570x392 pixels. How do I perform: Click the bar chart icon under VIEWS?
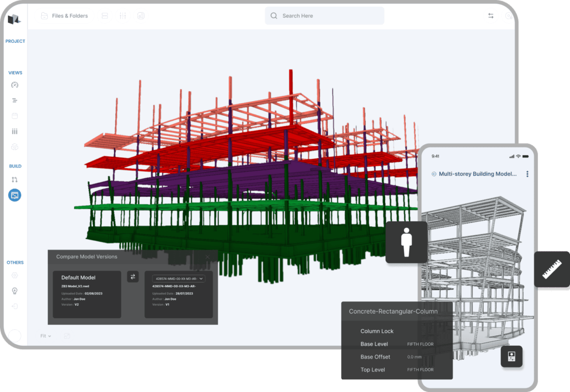click(14, 131)
